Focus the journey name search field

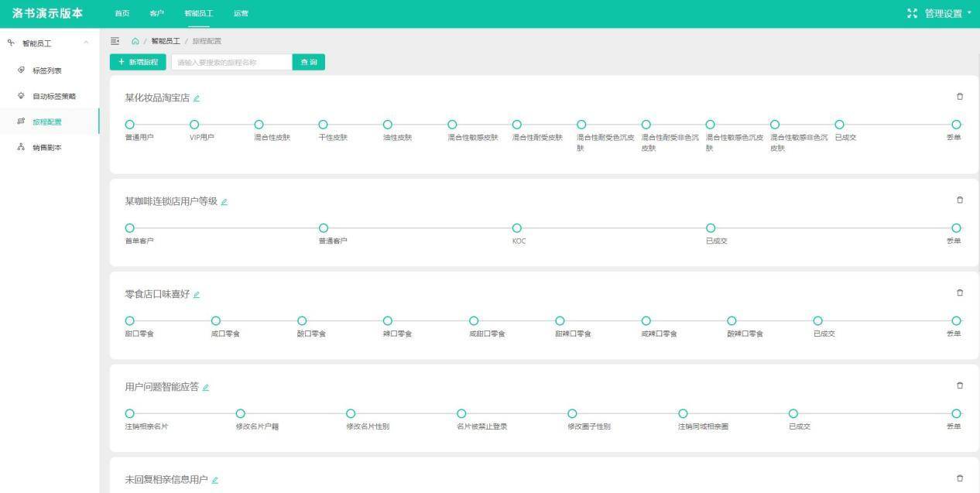pos(231,62)
